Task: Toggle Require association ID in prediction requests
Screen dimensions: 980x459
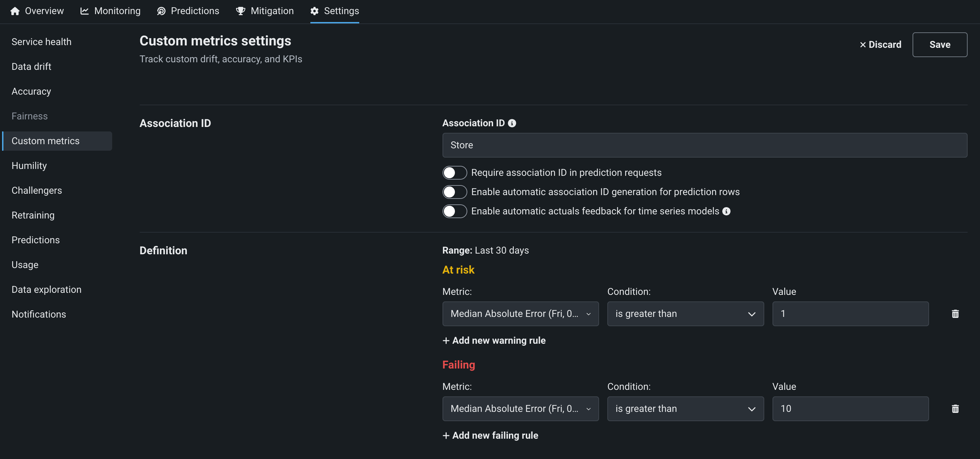Action: point(454,173)
